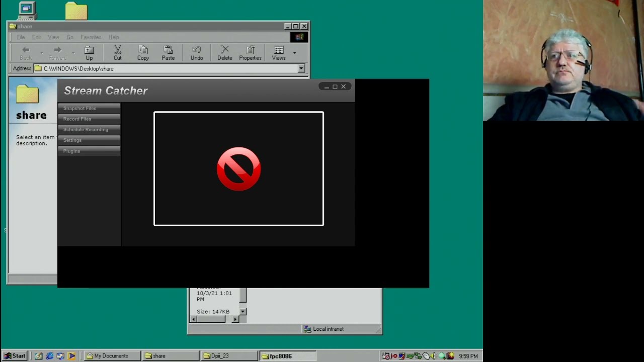Click the Back arrow in share window
Viewport: 644px width, 362px height.
click(x=26, y=53)
